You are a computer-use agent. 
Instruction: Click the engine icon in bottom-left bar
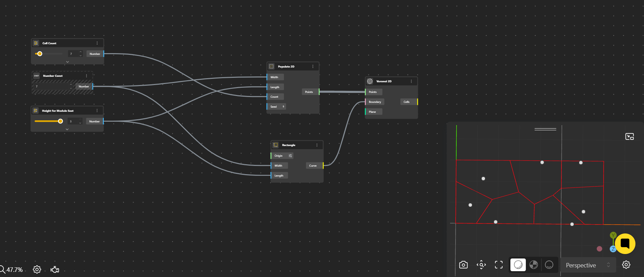point(55,269)
